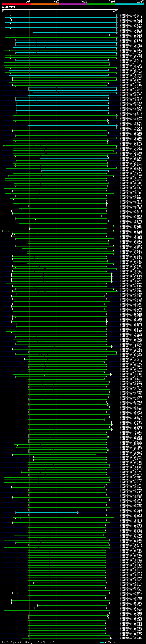Select UniRef100_P52407 label
Viewport: 146px width, 644px height.
coord(131,72)
